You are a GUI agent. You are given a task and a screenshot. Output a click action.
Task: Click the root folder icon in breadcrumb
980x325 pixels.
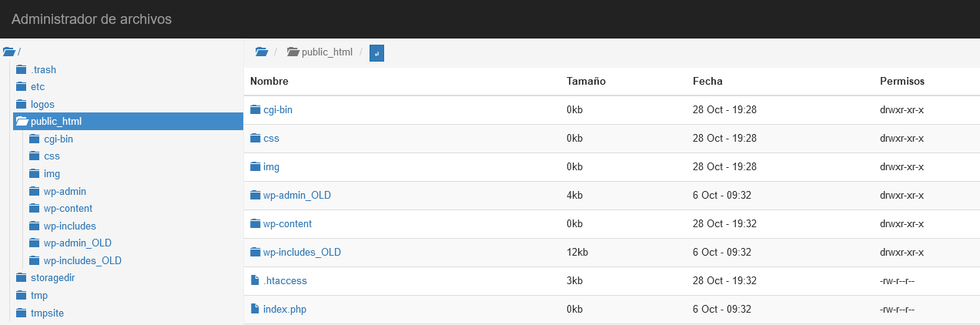[x=262, y=52]
